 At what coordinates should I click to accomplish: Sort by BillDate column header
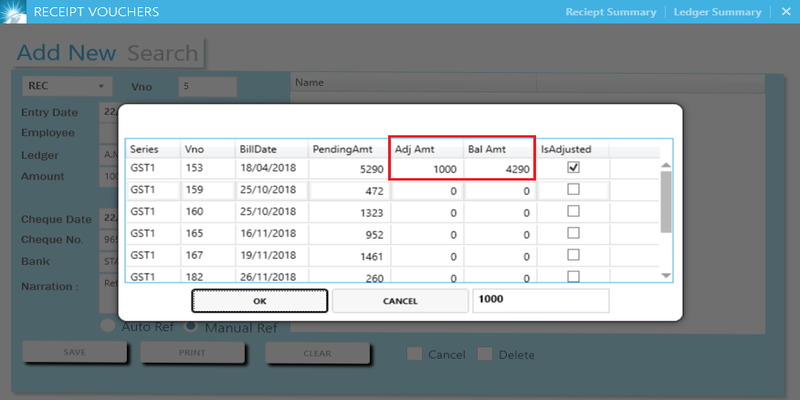pyautogui.click(x=272, y=149)
